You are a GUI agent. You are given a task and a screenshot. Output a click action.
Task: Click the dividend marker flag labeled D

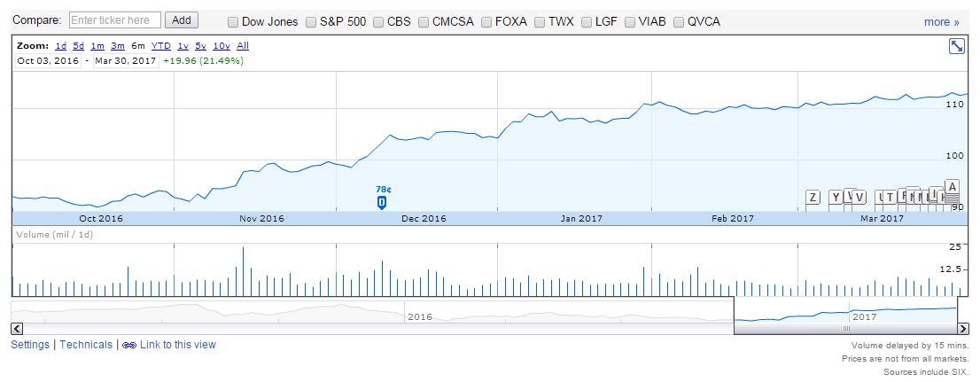382,202
